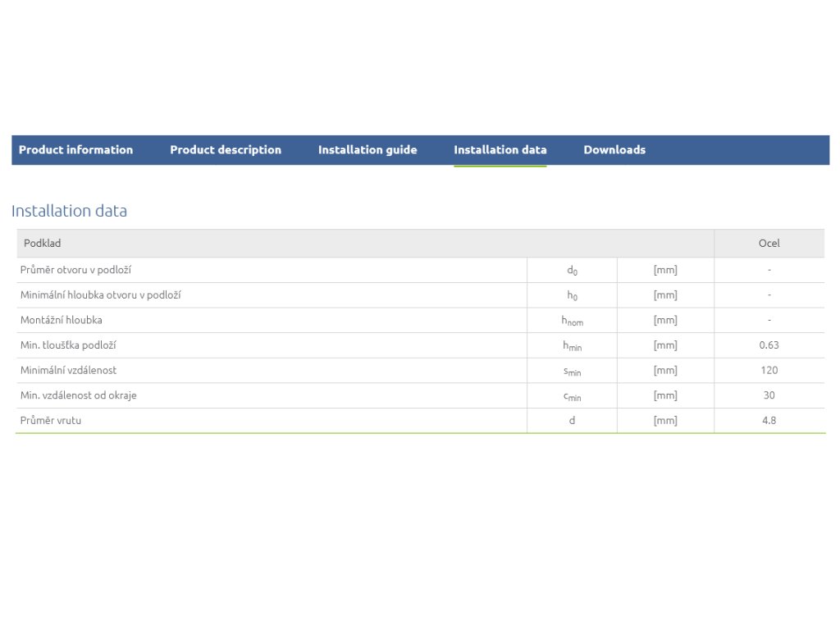Click the Installation data section heading
Screen dimensions: 840x630
click(x=69, y=211)
